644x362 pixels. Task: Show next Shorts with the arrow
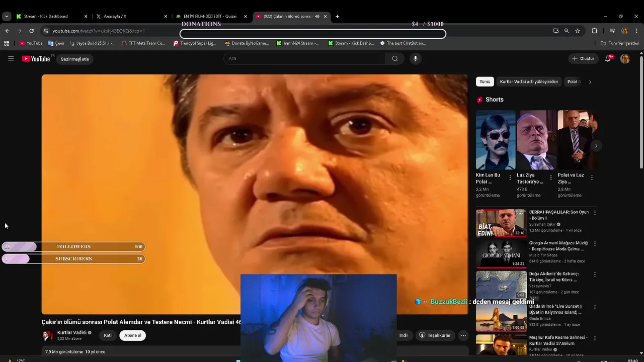596,146
